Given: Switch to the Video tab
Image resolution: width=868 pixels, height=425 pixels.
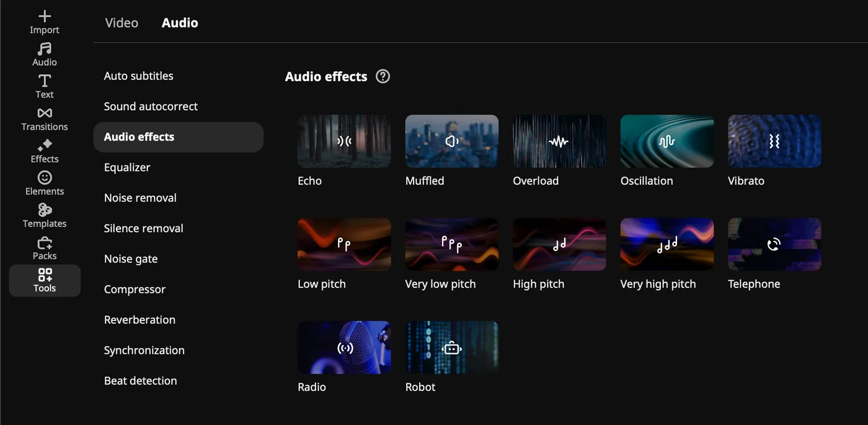Looking at the screenshot, I should click(122, 23).
